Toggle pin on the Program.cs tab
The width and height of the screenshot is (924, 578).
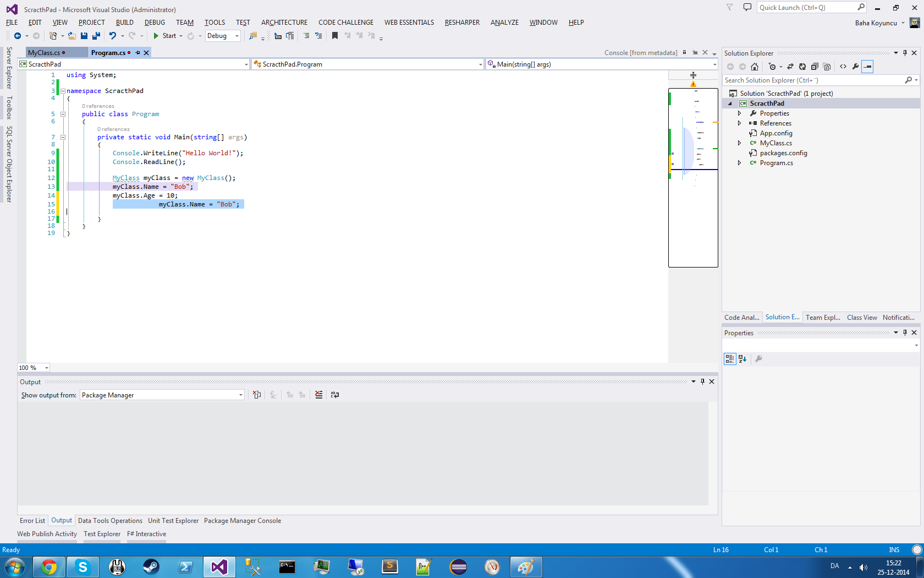tap(137, 53)
